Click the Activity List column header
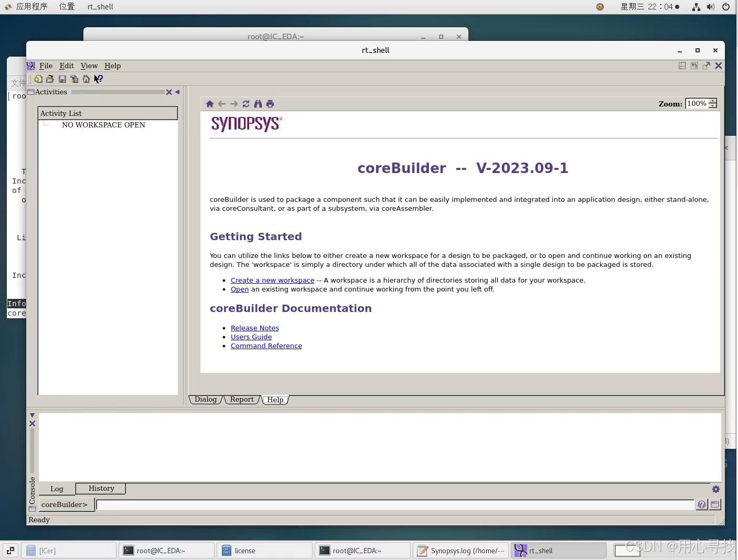 coord(108,113)
